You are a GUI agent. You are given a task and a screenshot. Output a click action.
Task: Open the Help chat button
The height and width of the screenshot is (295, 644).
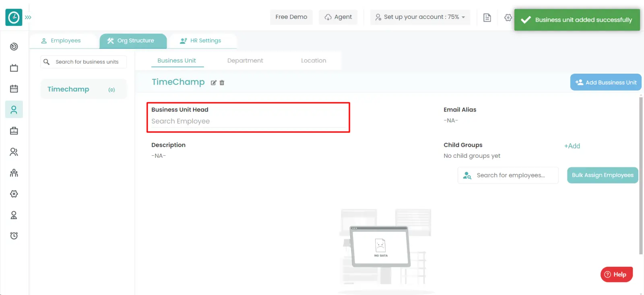617,274
